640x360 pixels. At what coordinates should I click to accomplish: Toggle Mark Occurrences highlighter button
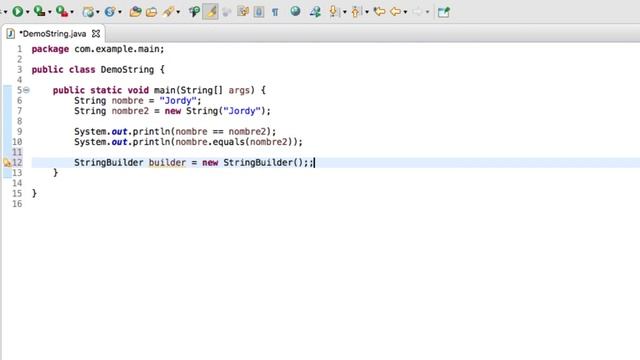click(x=211, y=12)
